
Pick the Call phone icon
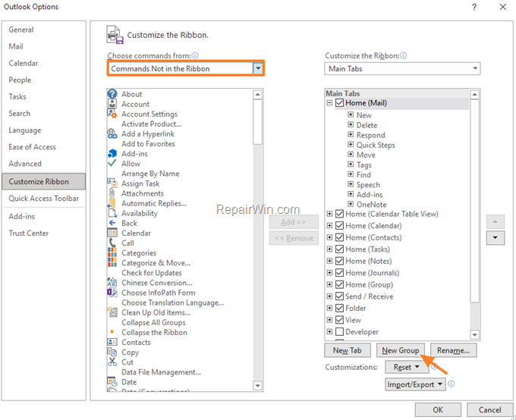[112, 243]
